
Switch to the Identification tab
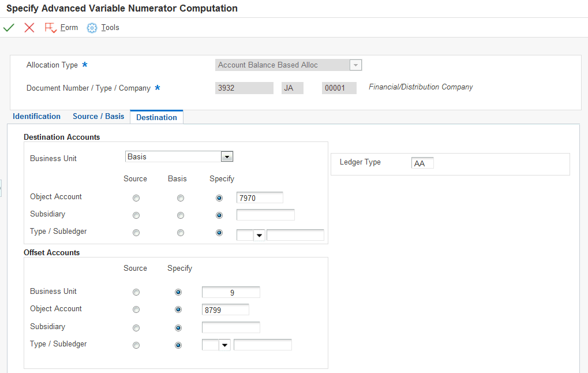click(36, 117)
